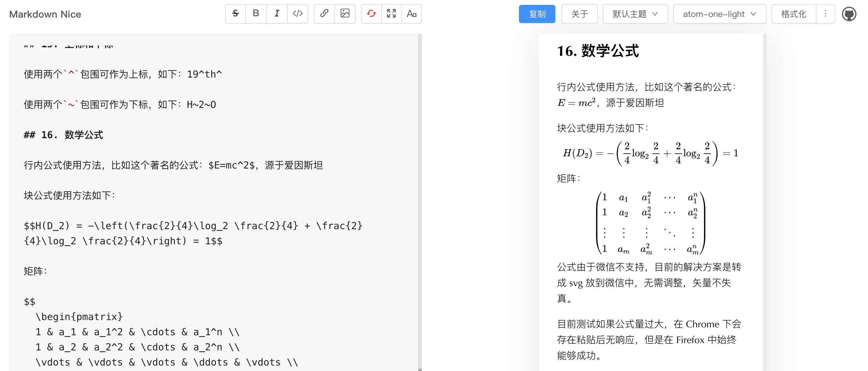The image size is (868, 371).
Task: Apply italic formatting
Action: 277,14
